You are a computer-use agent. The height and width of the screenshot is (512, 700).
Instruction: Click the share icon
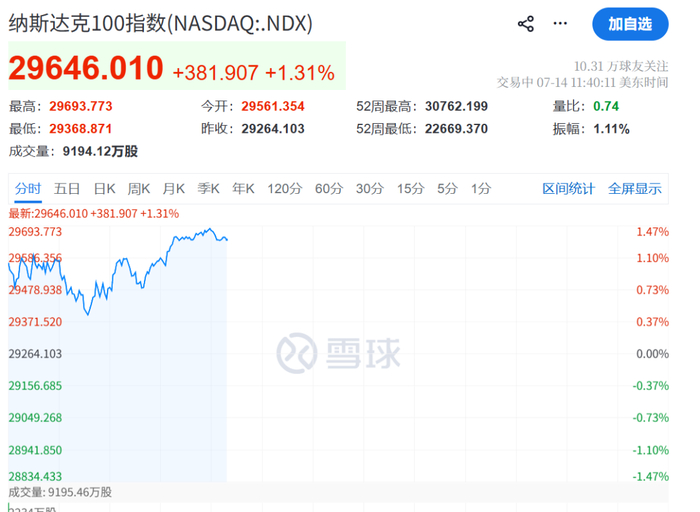(526, 24)
